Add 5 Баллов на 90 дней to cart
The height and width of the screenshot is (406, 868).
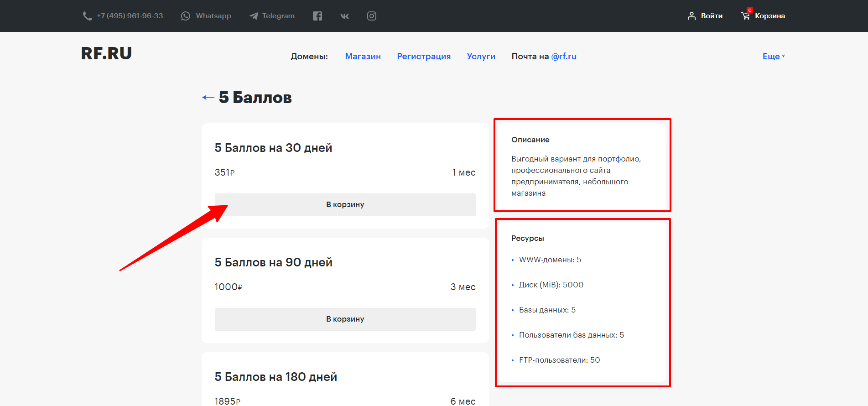345,319
